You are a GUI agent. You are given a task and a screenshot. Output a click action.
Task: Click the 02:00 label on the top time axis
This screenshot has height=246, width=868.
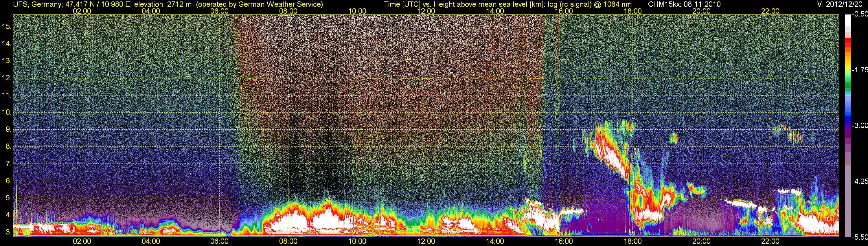pyautogui.click(x=82, y=11)
